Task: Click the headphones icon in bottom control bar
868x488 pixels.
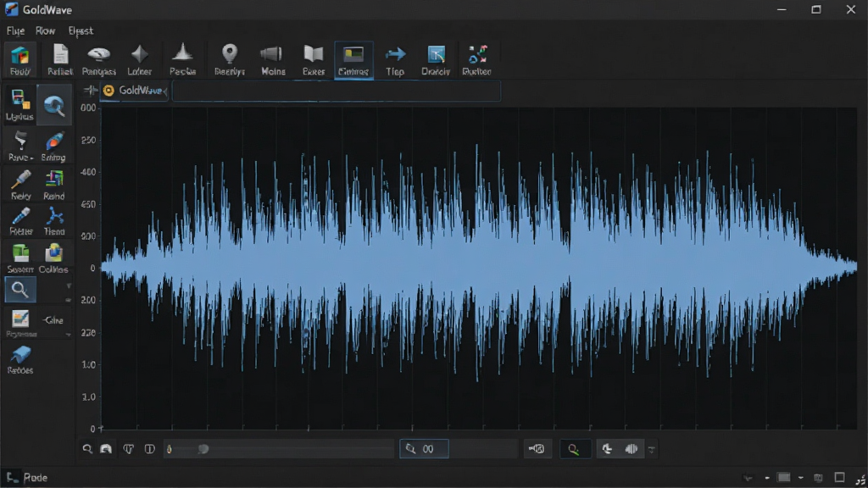Action: point(106,449)
